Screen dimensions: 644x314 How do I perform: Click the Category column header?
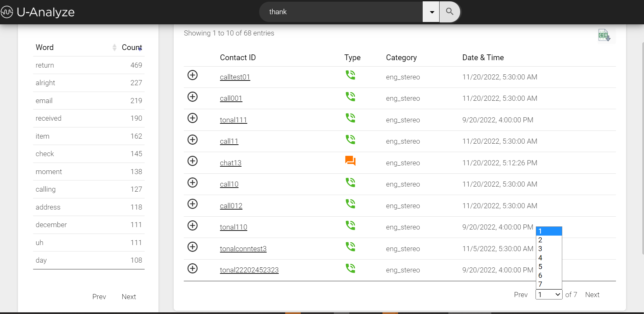click(401, 57)
